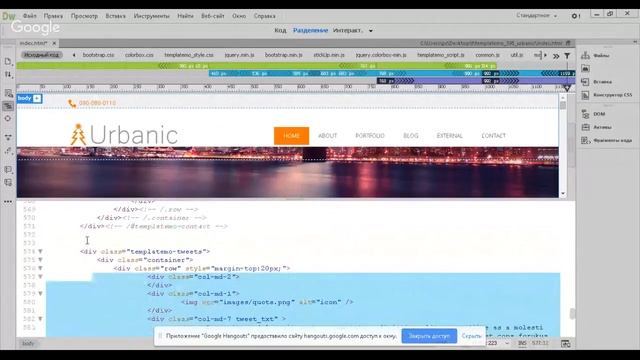Image resolution: width=640 pixels, height=360 pixels.
Task: Show more related files with the double chevron
Action: point(556,56)
